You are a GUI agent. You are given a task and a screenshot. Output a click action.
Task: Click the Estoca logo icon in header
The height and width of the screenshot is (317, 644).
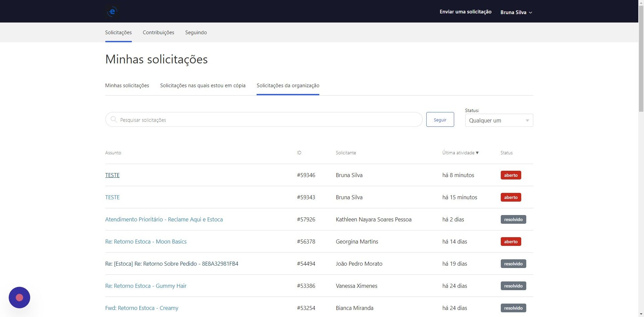click(x=112, y=12)
